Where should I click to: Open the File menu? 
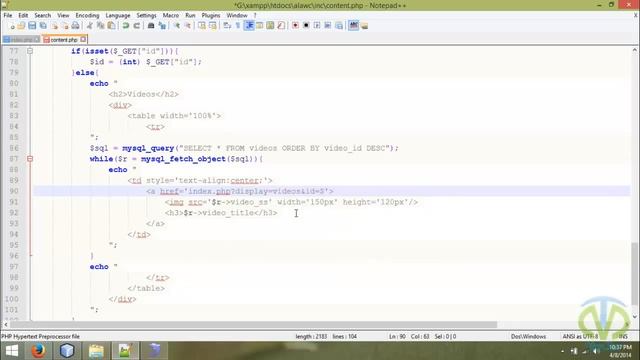tap(8, 16)
